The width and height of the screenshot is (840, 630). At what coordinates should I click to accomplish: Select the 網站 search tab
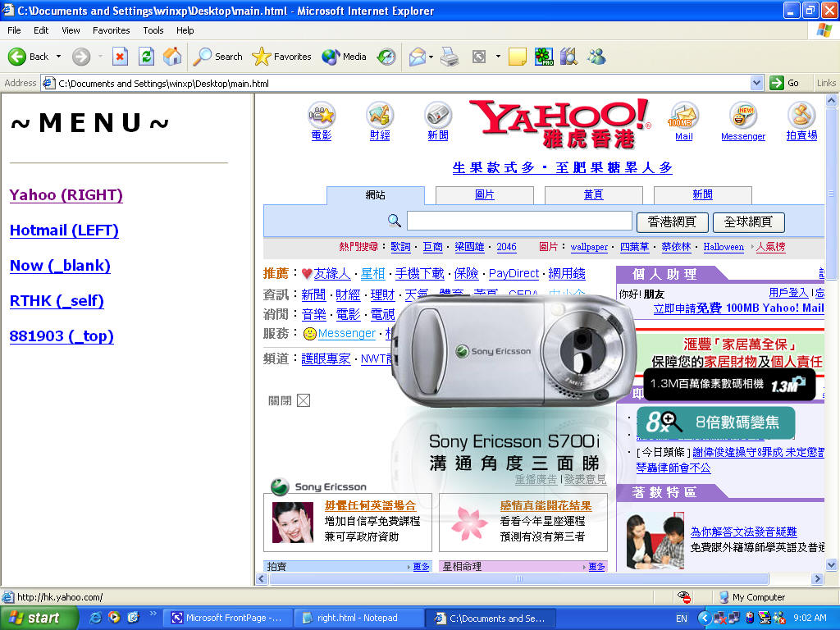click(376, 195)
